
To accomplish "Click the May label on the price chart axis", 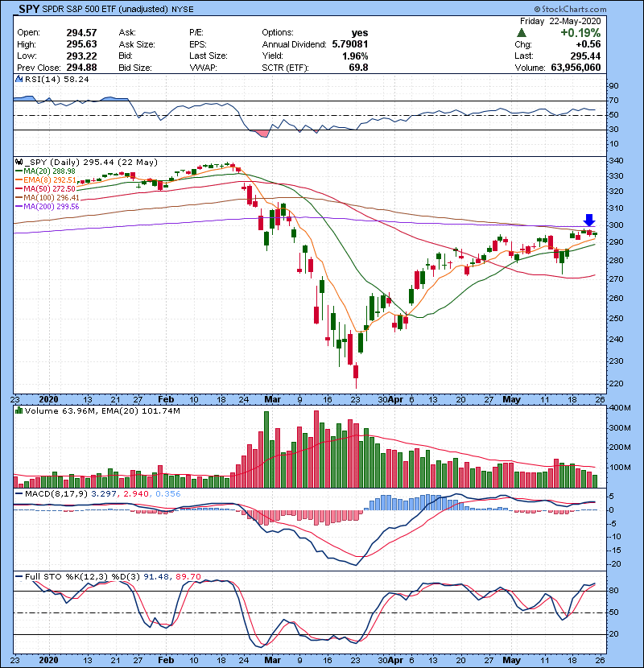I will 511,400.
